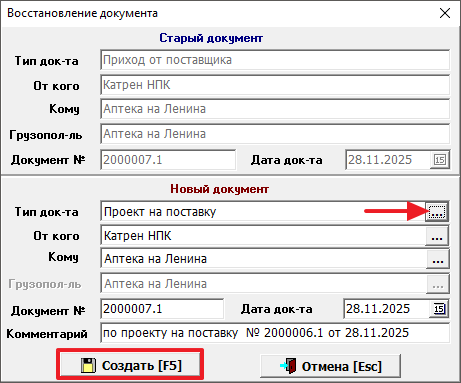Click new document type field Проект на поставку

pyautogui.click(x=263, y=212)
